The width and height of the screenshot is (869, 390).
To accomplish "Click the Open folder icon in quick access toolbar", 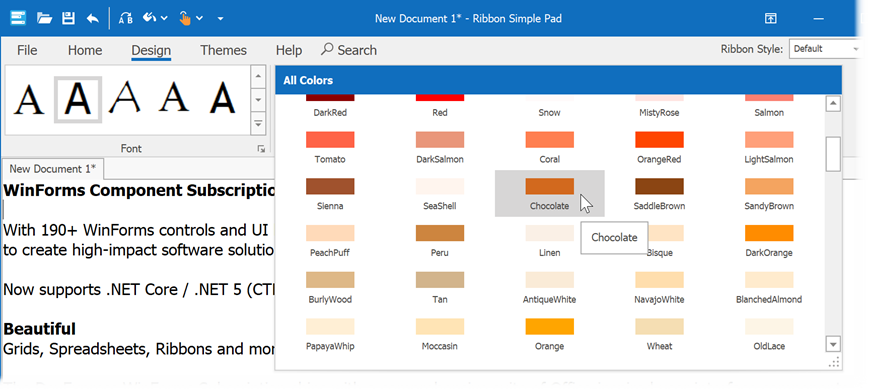I will tap(44, 18).
